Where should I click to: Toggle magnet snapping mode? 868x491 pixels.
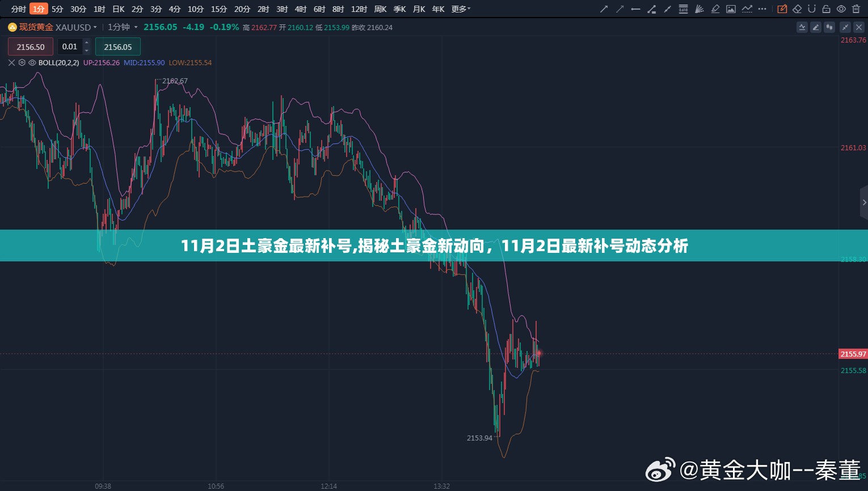point(812,9)
